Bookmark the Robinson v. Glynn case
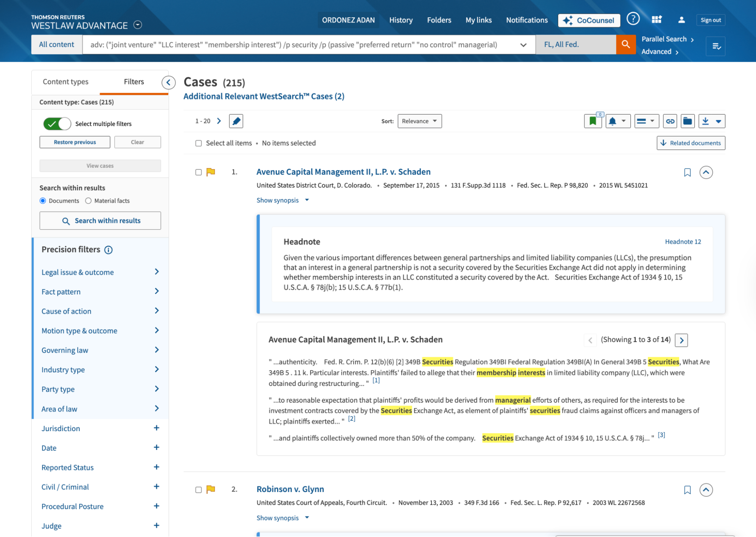The width and height of the screenshot is (756, 537). point(687,490)
